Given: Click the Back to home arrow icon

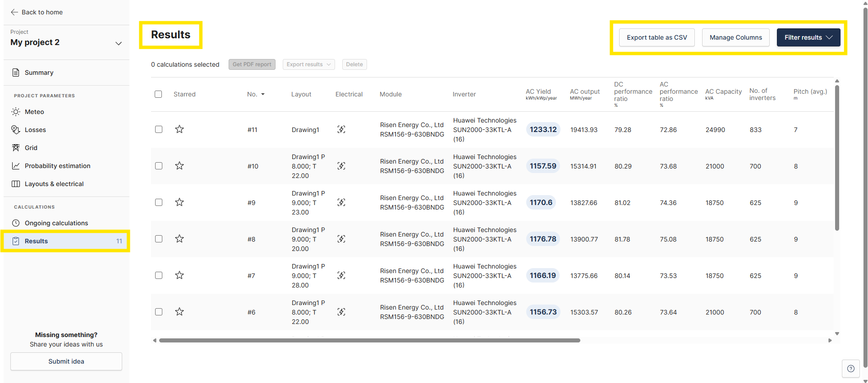Looking at the screenshot, I should click(14, 12).
